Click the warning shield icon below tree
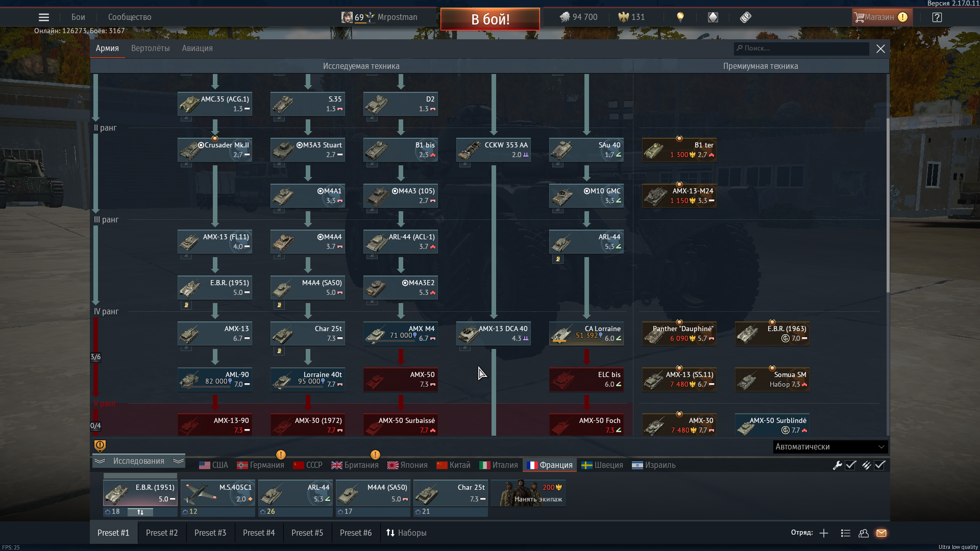Screen dimensions: 980x551 (x=100, y=446)
